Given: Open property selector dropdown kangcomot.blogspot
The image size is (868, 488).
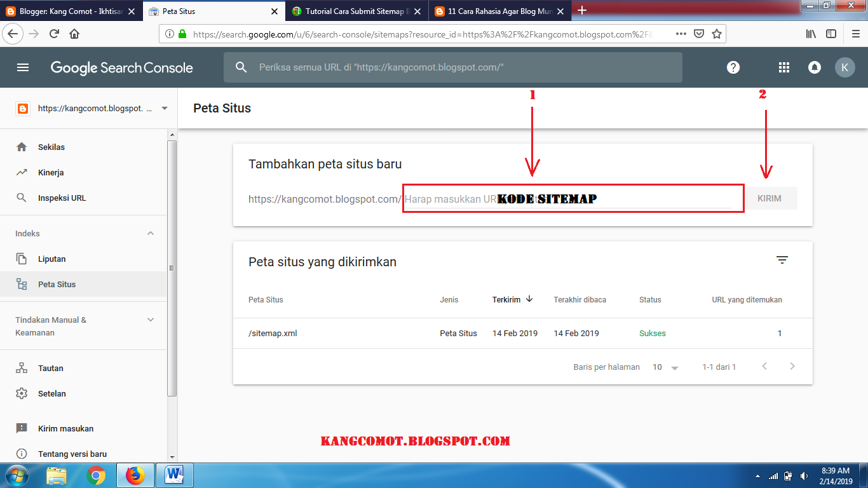Looking at the screenshot, I should point(165,109).
